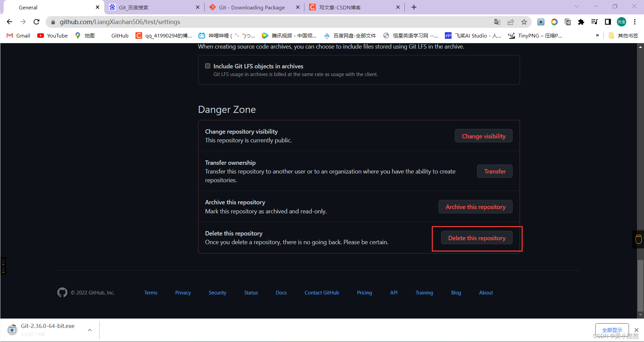Click the copy-pages extension icon

point(568,22)
